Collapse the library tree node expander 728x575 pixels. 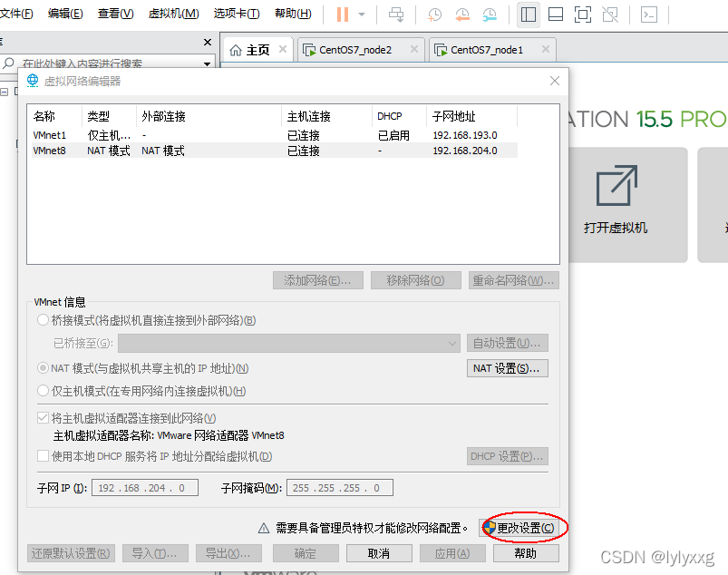pos(5,92)
